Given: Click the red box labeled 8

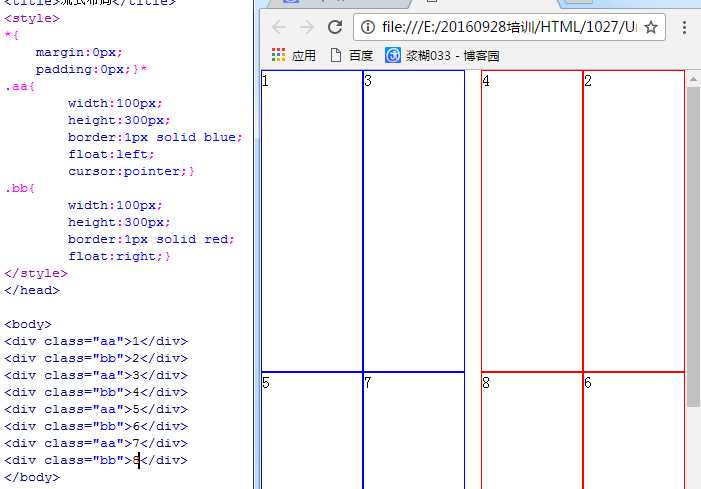Looking at the screenshot, I should tap(532, 430).
